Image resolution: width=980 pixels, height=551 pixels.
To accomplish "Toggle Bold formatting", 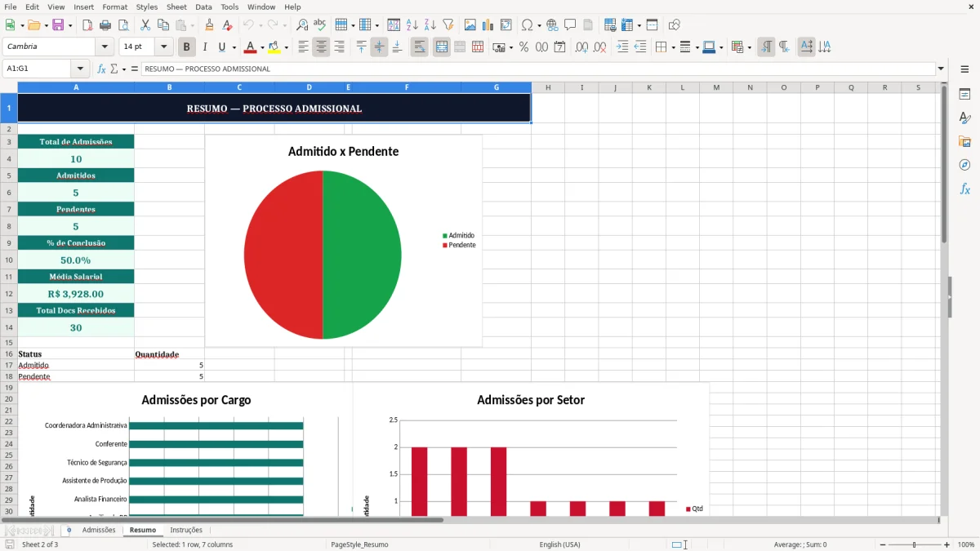I will [x=186, y=47].
